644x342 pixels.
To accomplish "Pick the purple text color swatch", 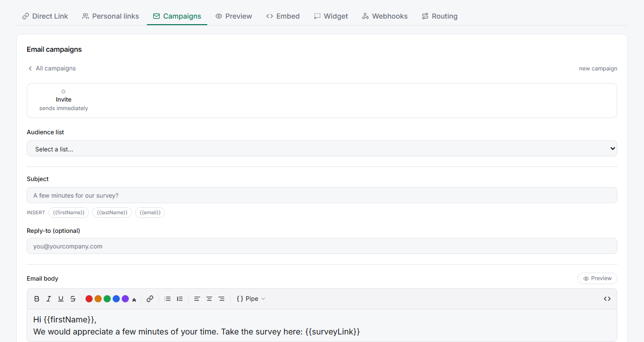I will click(x=125, y=299).
